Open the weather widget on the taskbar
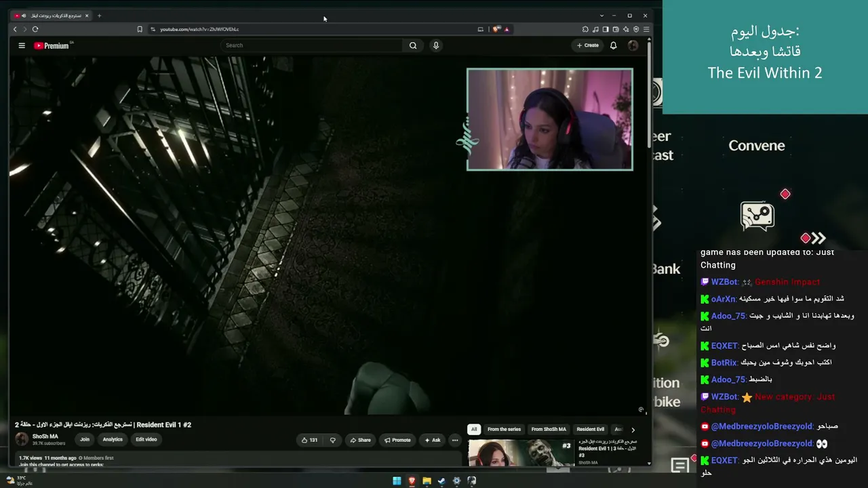The height and width of the screenshot is (488, 868). click(18, 481)
